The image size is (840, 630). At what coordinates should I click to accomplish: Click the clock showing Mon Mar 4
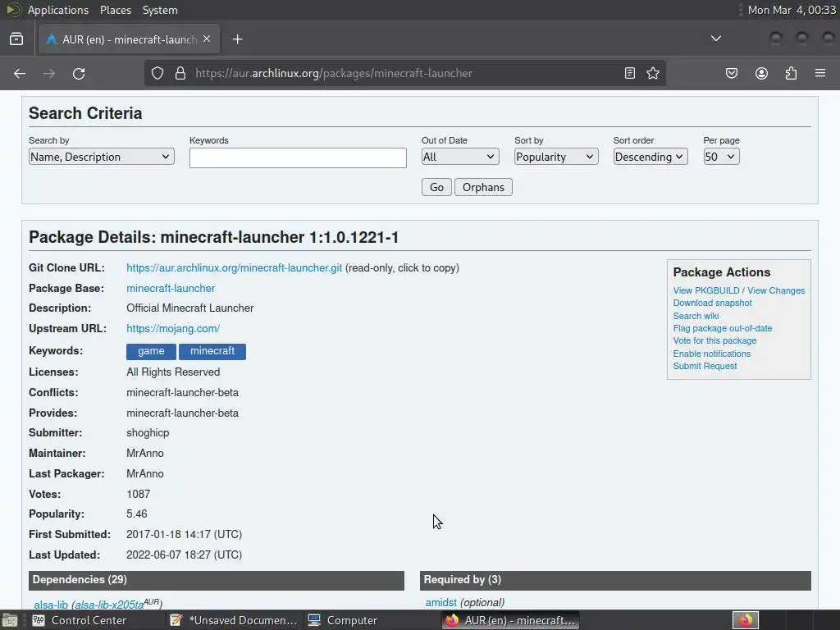(x=792, y=10)
